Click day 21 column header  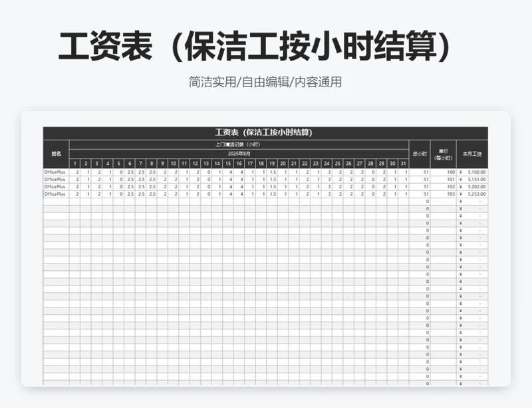[294, 164]
